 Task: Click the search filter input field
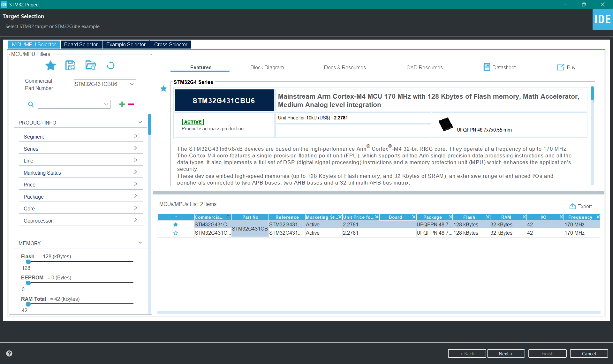71,104
